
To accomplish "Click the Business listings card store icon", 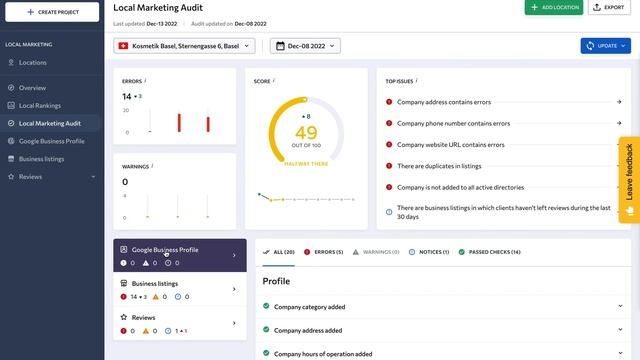I will point(124,283).
